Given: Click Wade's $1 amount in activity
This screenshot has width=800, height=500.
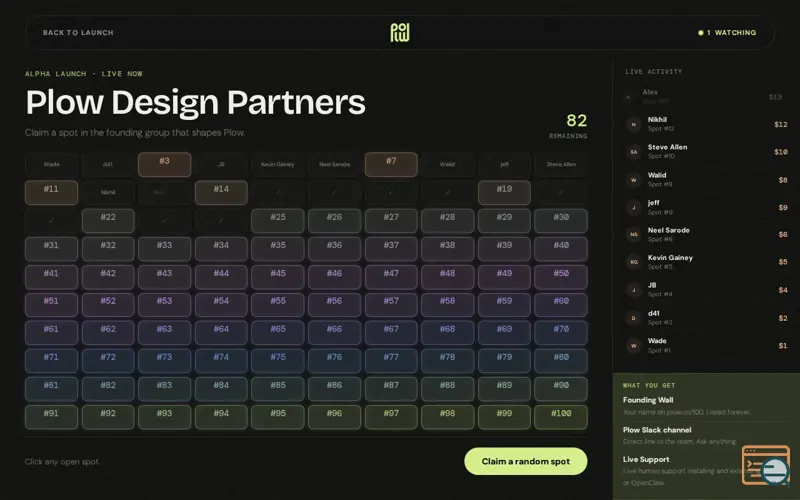Looking at the screenshot, I should [x=783, y=345].
